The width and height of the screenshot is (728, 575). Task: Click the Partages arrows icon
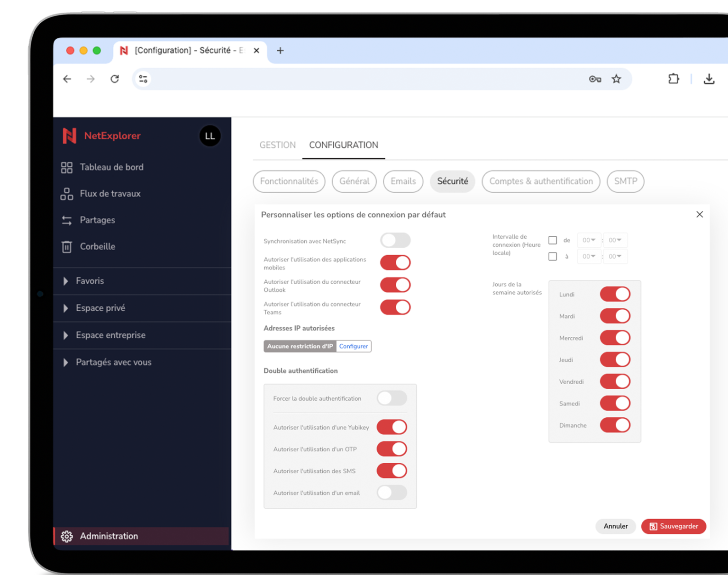tap(67, 220)
